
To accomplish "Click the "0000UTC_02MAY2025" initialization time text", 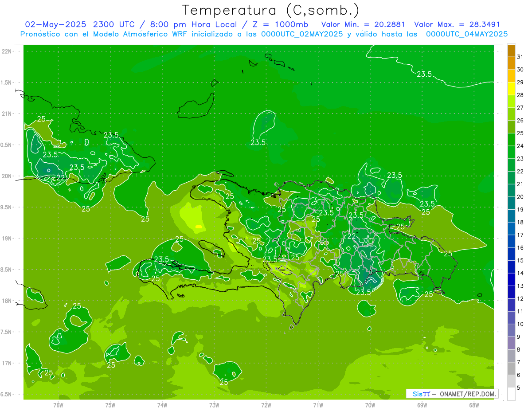I will [302, 34].
